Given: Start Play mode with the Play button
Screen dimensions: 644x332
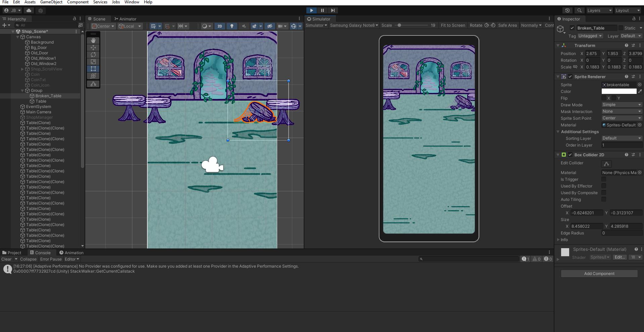Looking at the screenshot, I should click(311, 10).
